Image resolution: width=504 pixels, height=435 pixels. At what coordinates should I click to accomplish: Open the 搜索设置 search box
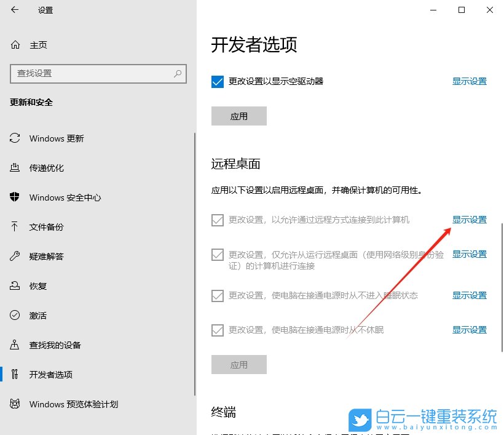coord(98,73)
